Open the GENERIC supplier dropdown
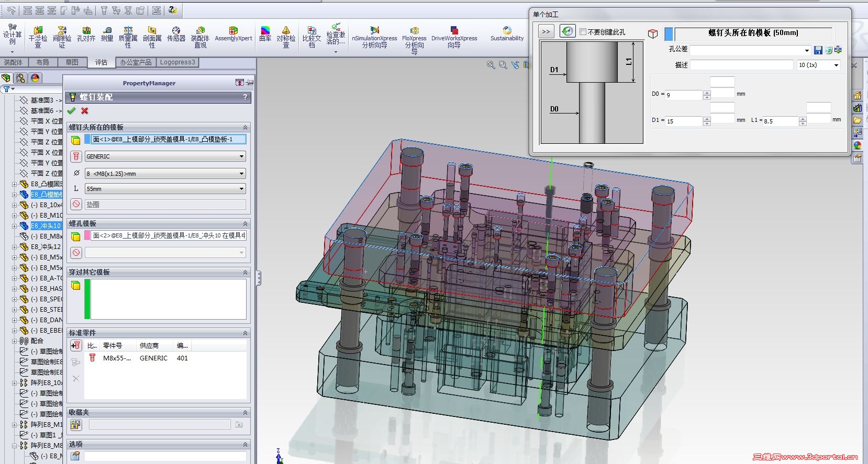The width and height of the screenshot is (868, 464). point(241,156)
